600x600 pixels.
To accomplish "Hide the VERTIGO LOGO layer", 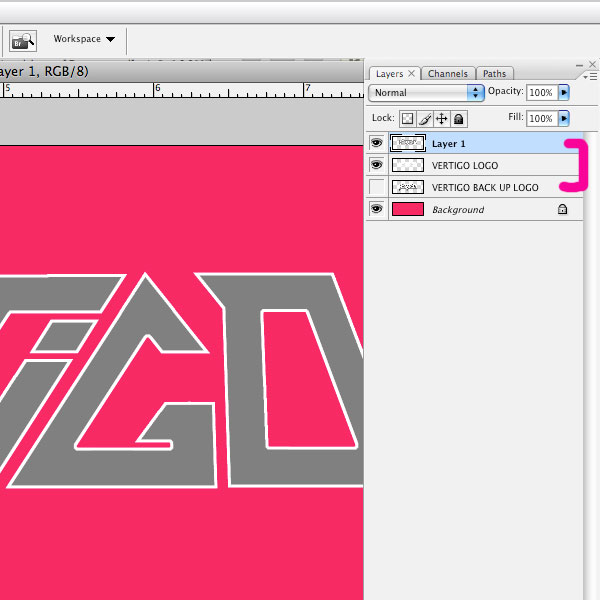I will 377,166.
